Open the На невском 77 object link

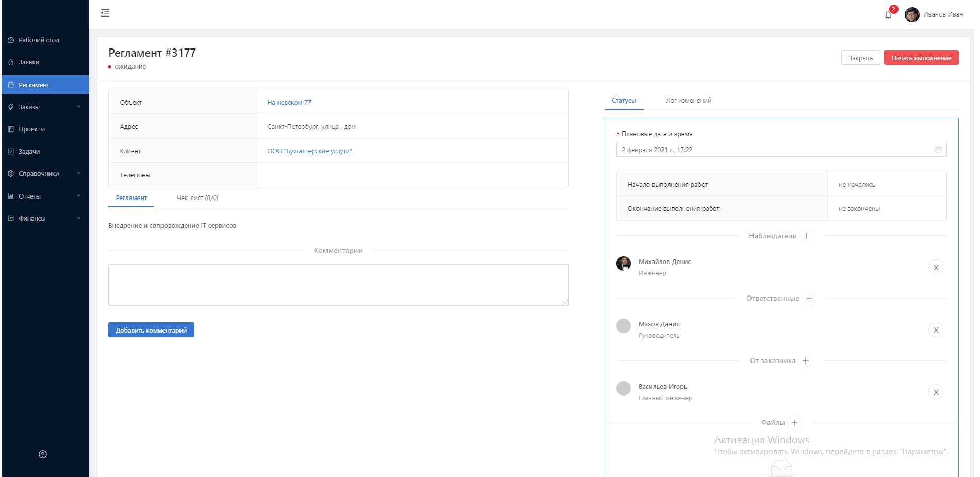pyautogui.click(x=289, y=103)
